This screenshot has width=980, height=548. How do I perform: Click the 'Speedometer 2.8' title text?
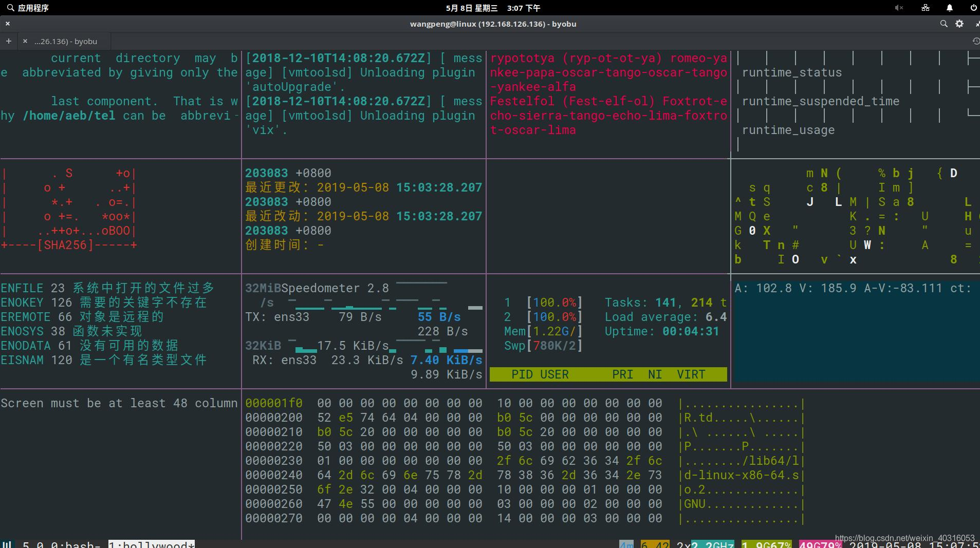tap(335, 288)
